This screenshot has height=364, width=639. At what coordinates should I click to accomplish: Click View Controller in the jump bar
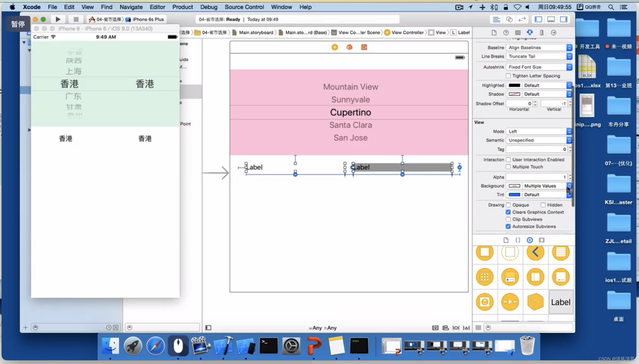404,33
